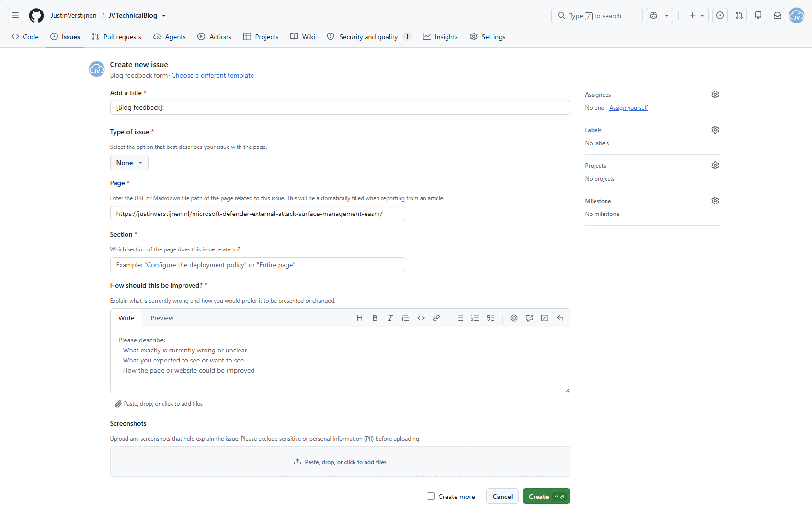Switch to the Issues tab

pos(65,37)
